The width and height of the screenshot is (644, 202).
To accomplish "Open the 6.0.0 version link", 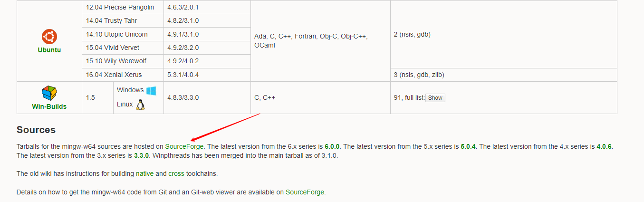I will click(332, 146).
